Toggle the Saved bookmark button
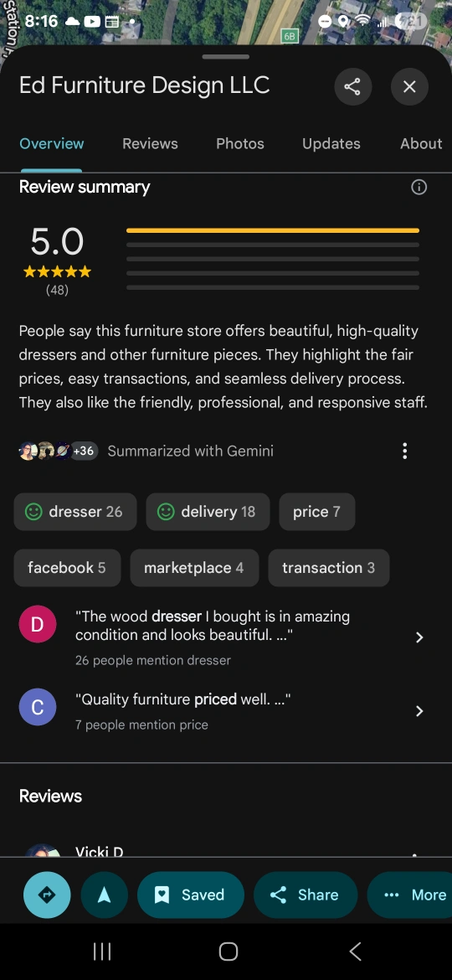Image resolution: width=452 pixels, height=980 pixels. click(x=190, y=895)
